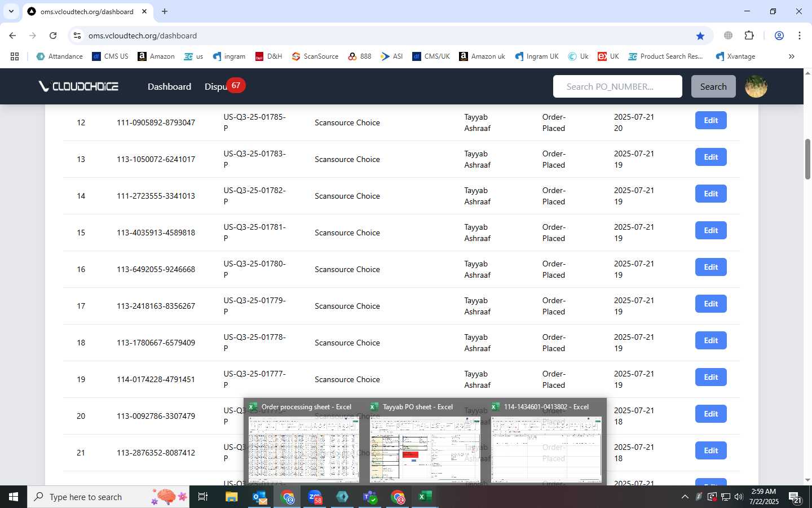812x508 pixels.
Task: Open File Explorer from taskbar
Action: click(x=232, y=497)
